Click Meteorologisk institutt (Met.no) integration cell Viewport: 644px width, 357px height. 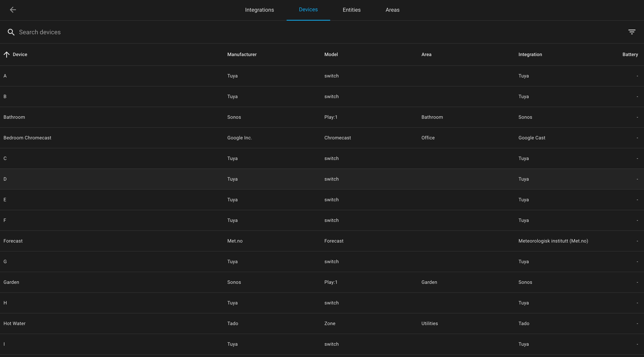pos(553,241)
